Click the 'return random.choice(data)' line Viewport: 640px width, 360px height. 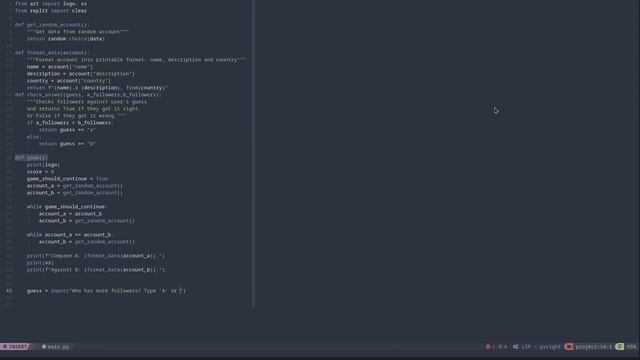pyautogui.click(x=66, y=38)
